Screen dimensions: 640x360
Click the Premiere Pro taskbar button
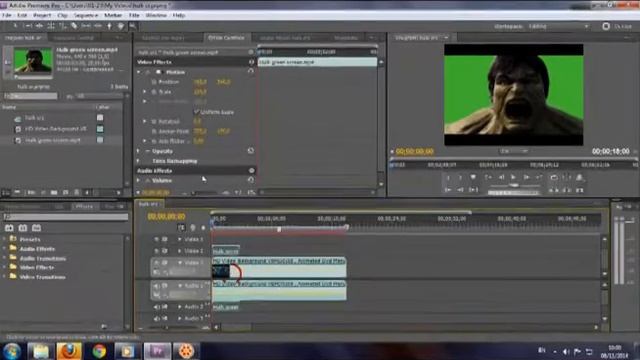point(157,351)
